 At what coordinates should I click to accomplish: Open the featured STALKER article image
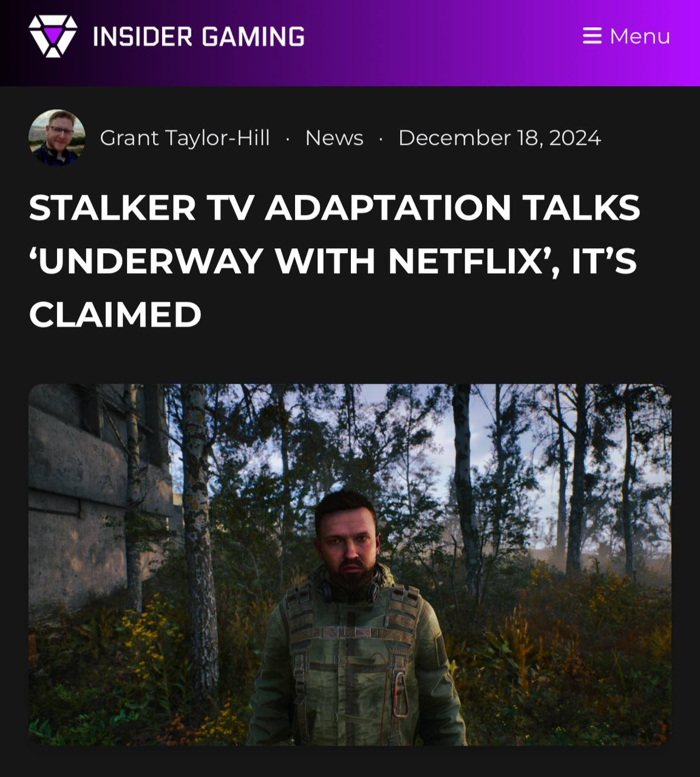pos(350,565)
